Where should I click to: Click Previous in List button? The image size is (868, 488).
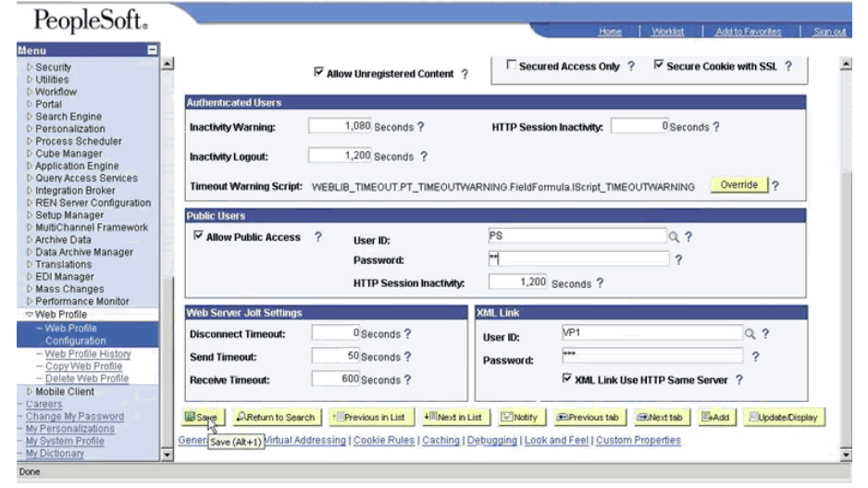click(371, 417)
